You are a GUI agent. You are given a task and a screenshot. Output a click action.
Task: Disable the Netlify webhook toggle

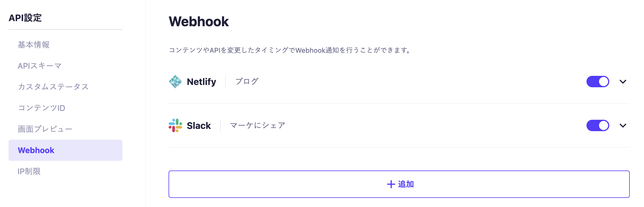point(597,82)
